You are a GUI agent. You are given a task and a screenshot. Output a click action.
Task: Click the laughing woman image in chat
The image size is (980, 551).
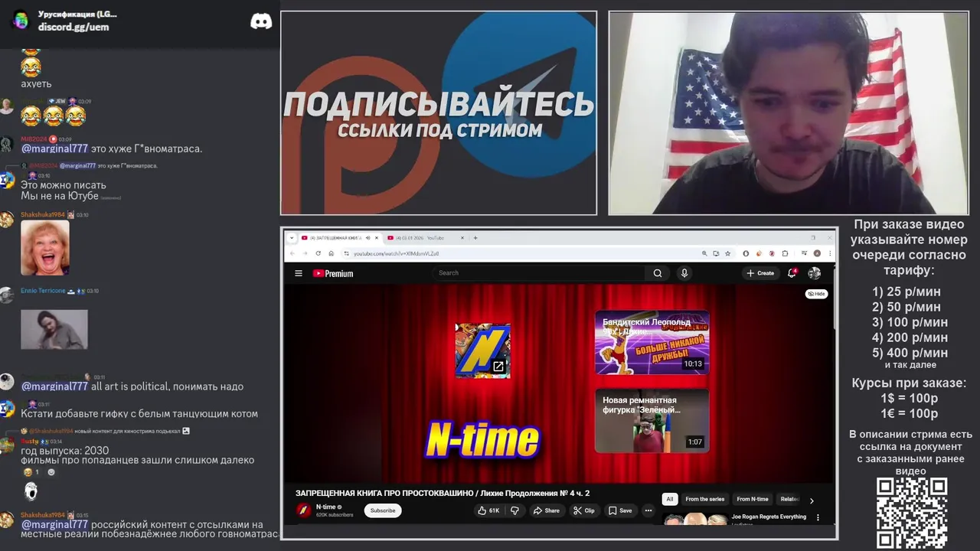(x=45, y=248)
